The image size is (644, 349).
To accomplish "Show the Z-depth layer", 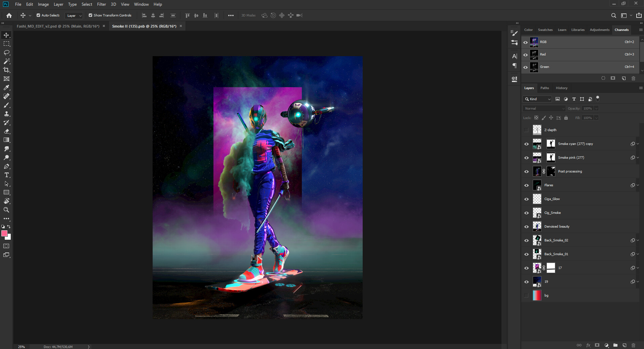I will 526,130.
